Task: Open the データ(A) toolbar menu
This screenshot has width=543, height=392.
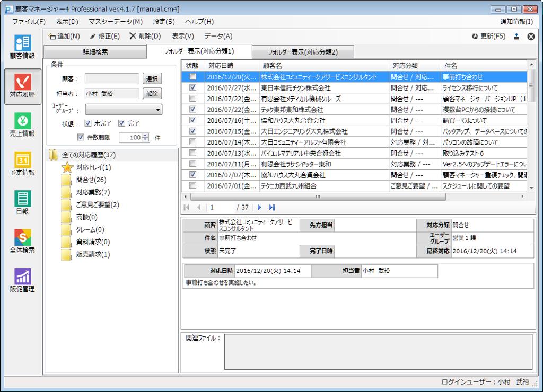Action: (218, 37)
